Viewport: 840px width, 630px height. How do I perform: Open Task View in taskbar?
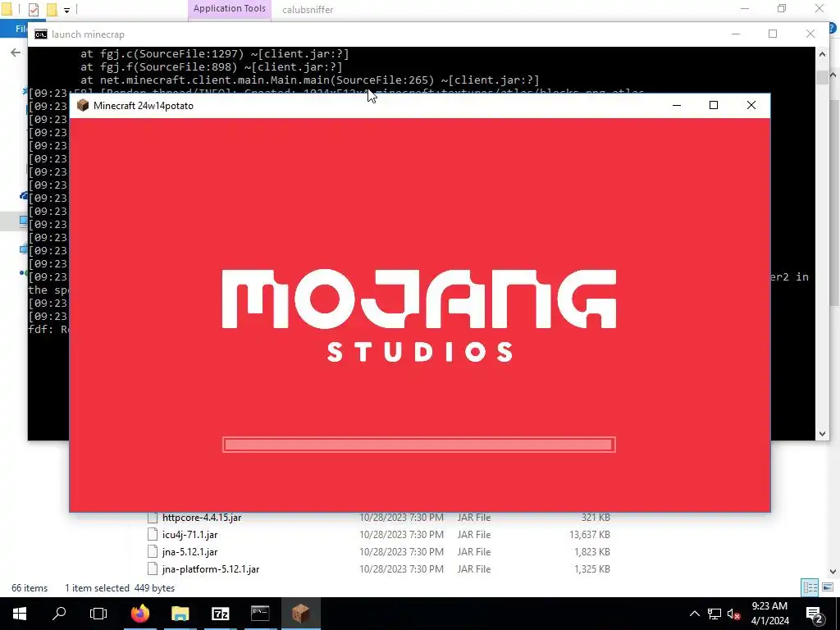click(98, 614)
